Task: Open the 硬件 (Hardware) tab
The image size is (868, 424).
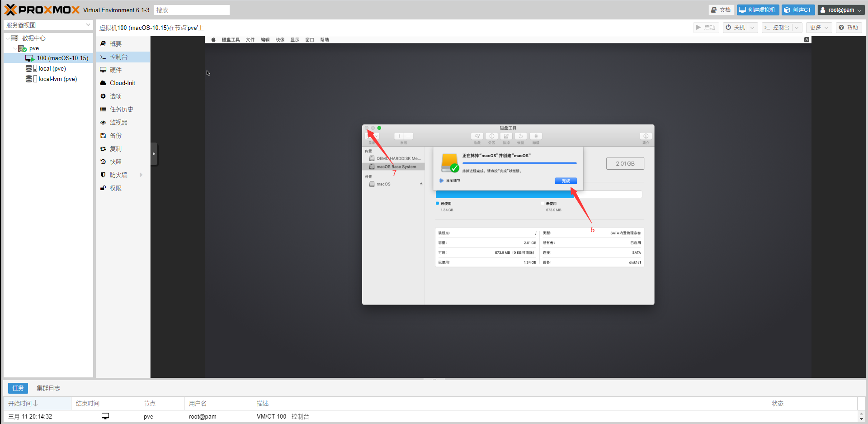Action: (116, 70)
